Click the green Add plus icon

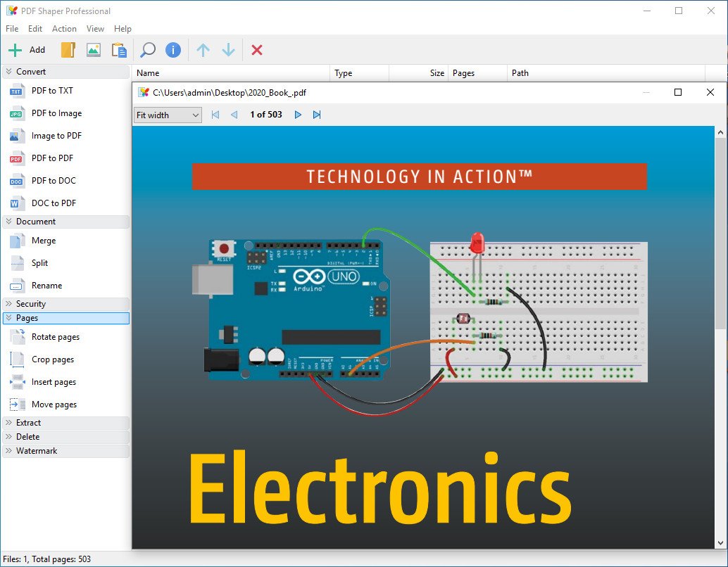(15, 50)
